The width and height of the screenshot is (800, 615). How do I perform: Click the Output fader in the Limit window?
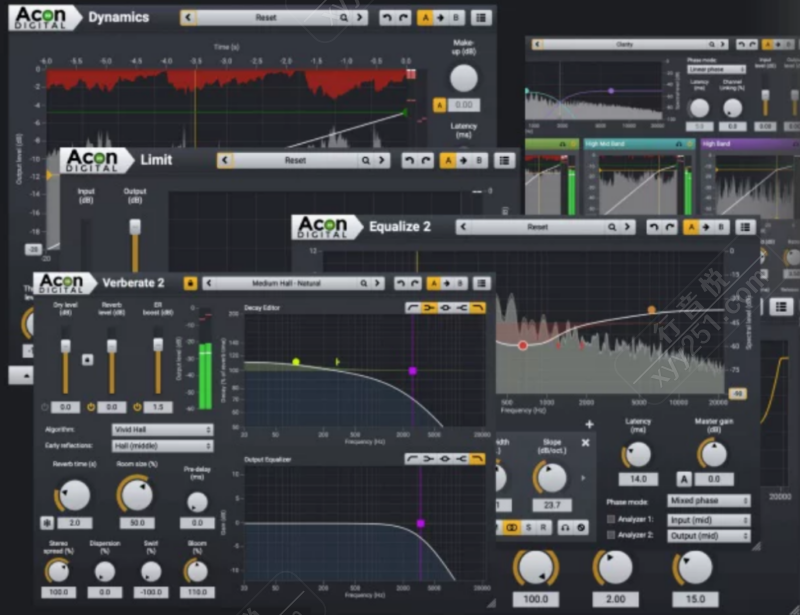point(135,227)
